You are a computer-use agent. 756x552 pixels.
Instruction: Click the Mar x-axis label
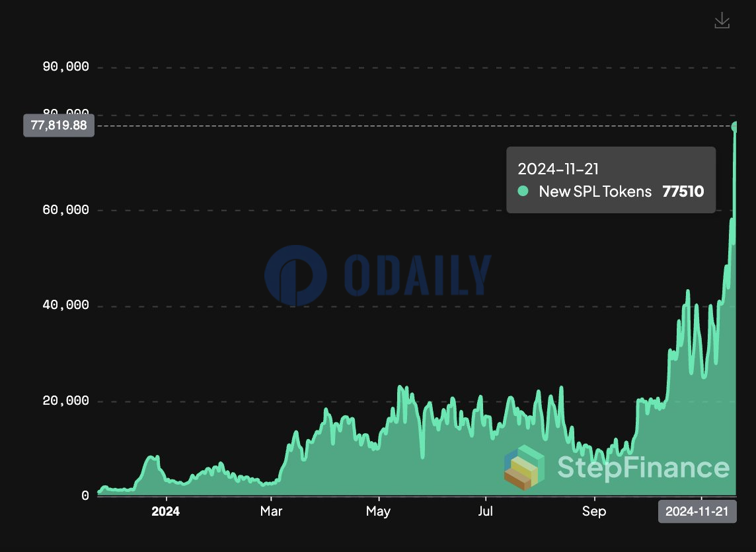272,512
